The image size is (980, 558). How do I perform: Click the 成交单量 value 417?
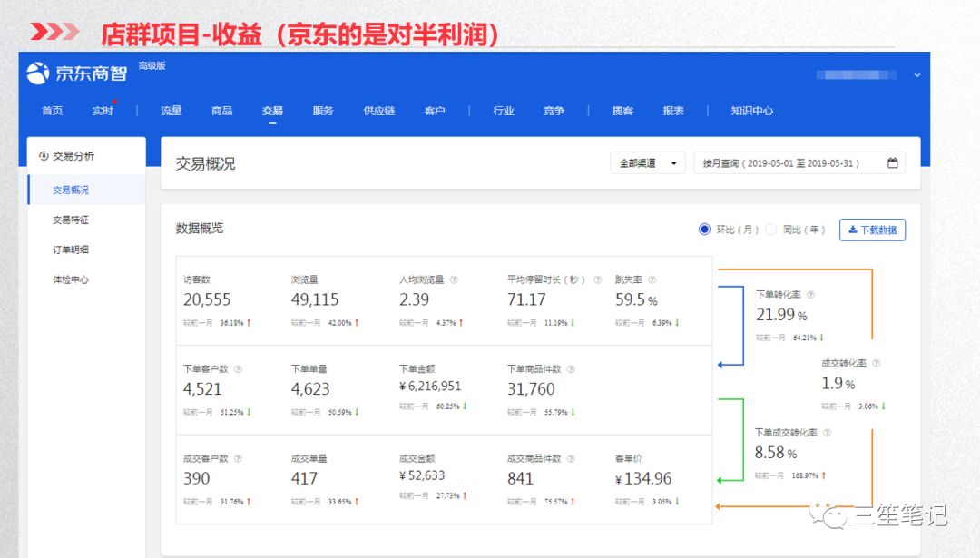coord(304,479)
